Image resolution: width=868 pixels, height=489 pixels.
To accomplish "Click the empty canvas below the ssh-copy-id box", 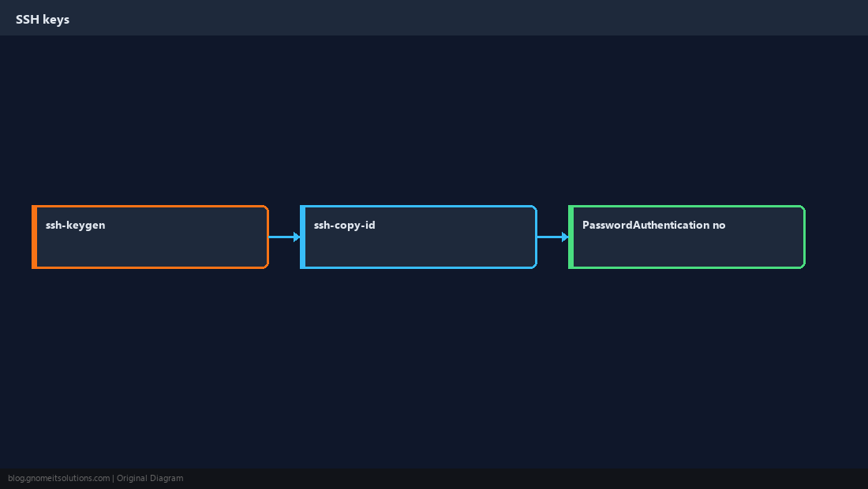I will click(418, 368).
